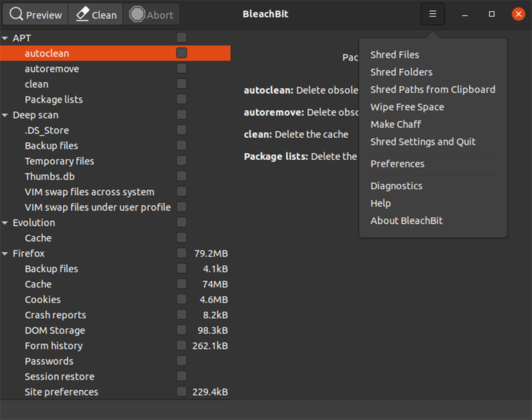Enable Form history cleanup
This screenshot has width=532, height=420.
[x=181, y=346]
